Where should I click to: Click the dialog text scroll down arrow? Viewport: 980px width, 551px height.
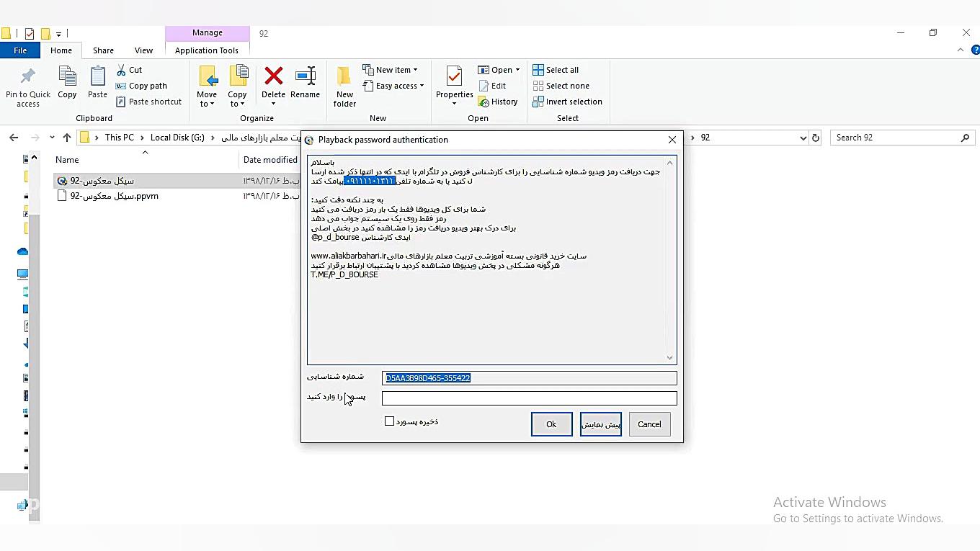[669, 358]
